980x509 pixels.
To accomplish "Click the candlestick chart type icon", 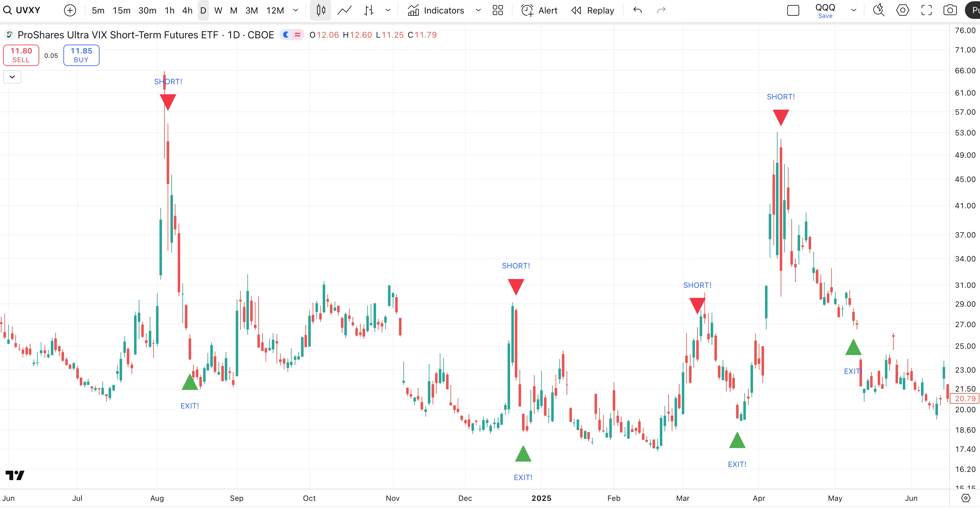I will click(x=321, y=10).
